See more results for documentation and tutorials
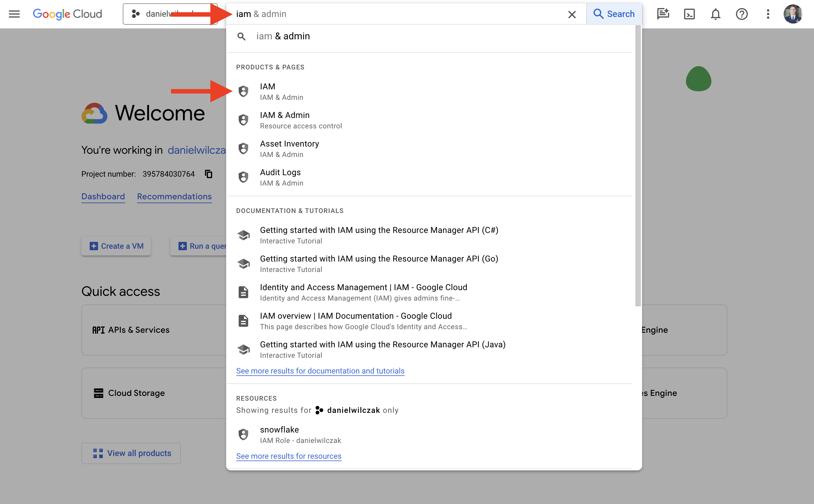This screenshot has height=504, width=814. (x=320, y=371)
